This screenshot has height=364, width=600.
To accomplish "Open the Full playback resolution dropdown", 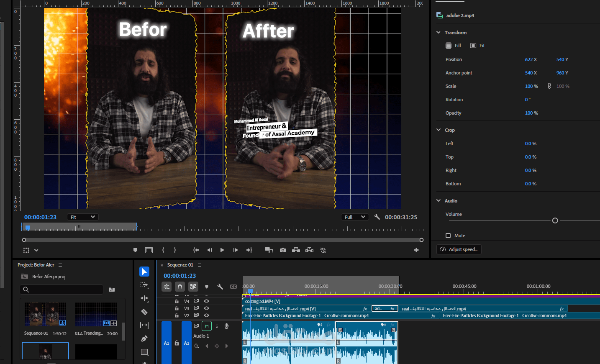I will [x=355, y=217].
